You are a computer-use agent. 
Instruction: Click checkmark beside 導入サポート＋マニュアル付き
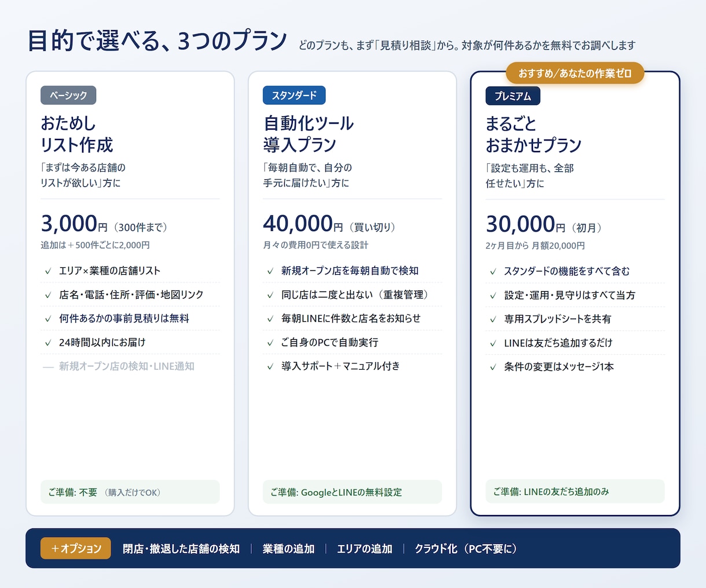[270, 366]
